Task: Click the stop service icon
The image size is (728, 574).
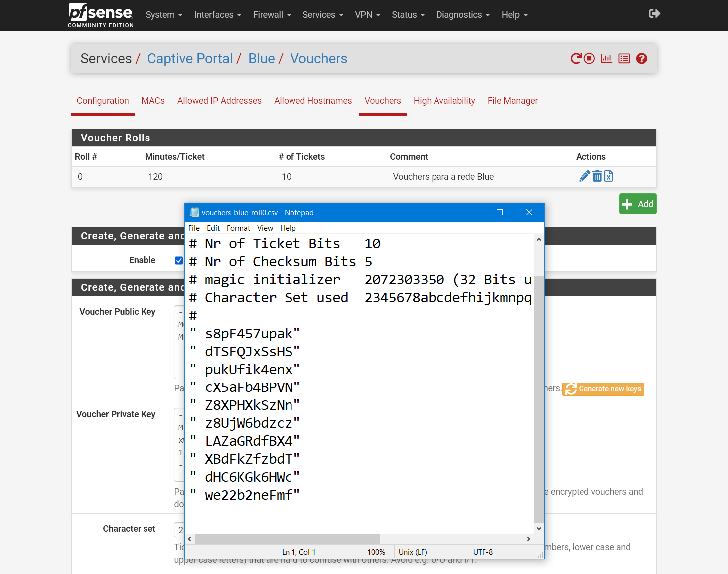Action: [589, 59]
